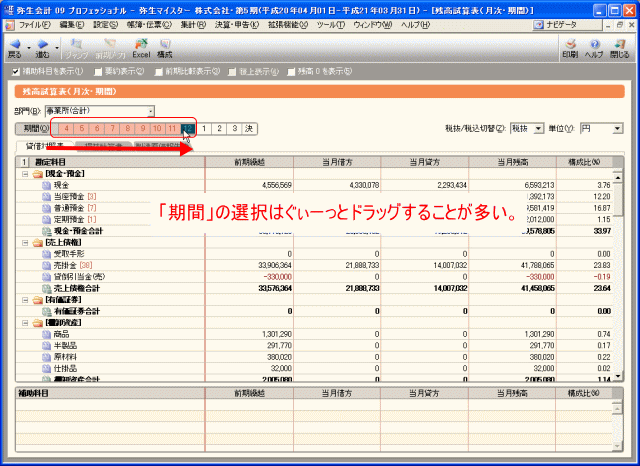The width and height of the screenshot is (640, 466).
Task: Open help with the ヘルプ icon
Action: (x=594, y=46)
